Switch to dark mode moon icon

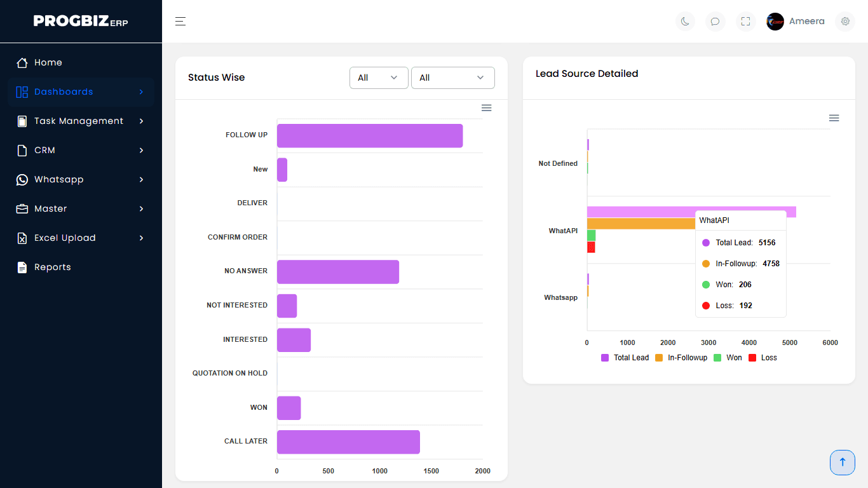685,22
